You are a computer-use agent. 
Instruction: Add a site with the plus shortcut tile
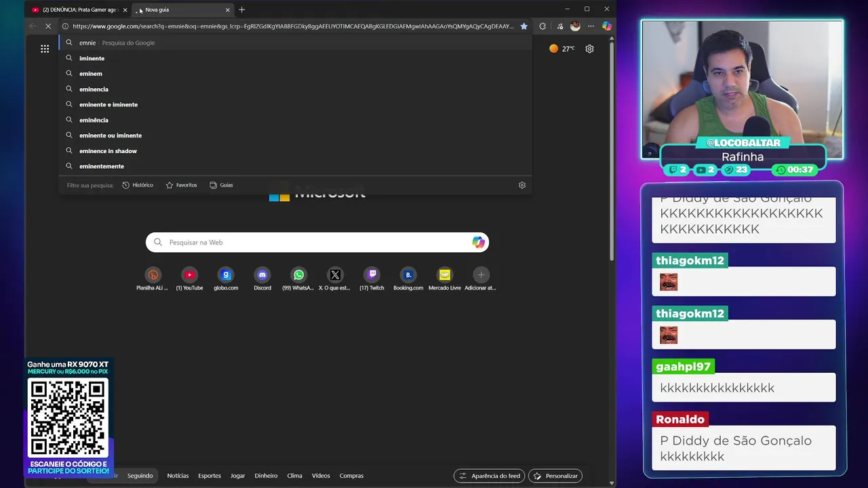[481, 279]
